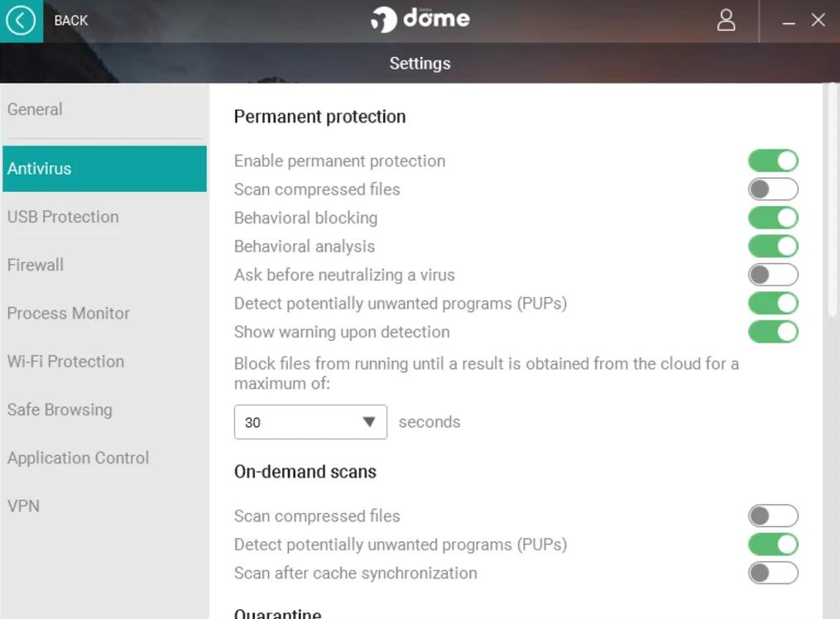This screenshot has width=840, height=619.
Task: Click the vertical settings scrollbar
Action: click(x=832, y=199)
